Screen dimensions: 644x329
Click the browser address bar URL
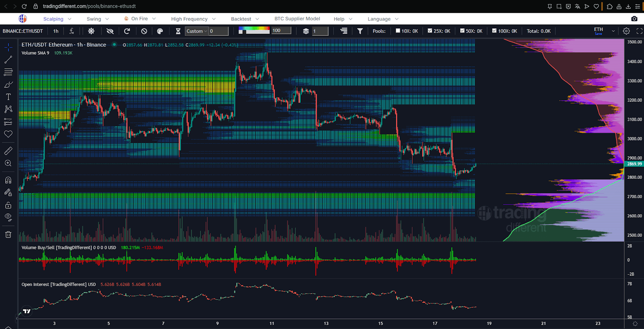89,6
